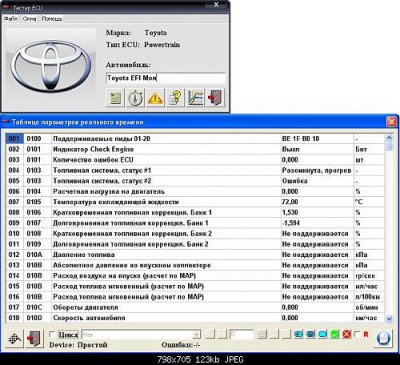This screenshot has width=400, height=365.
Task: Click the round blue document icon at bottom right
Action: [x=383, y=338]
